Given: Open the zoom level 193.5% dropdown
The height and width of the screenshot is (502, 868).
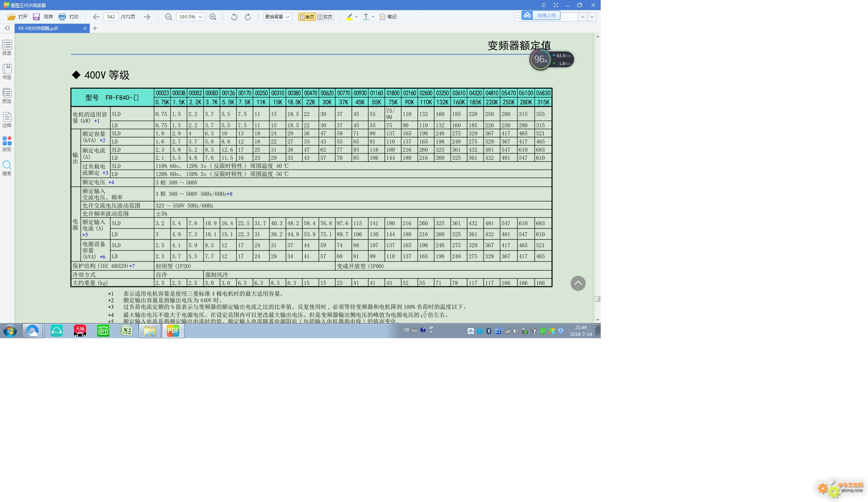Looking at the screenshot, I should click(x=190, y=17).
